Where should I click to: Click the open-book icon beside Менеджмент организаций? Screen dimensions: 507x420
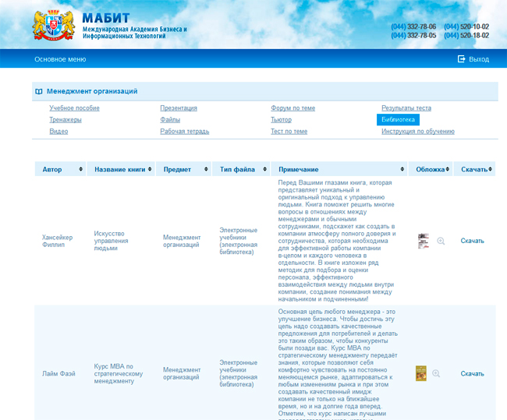39,91
